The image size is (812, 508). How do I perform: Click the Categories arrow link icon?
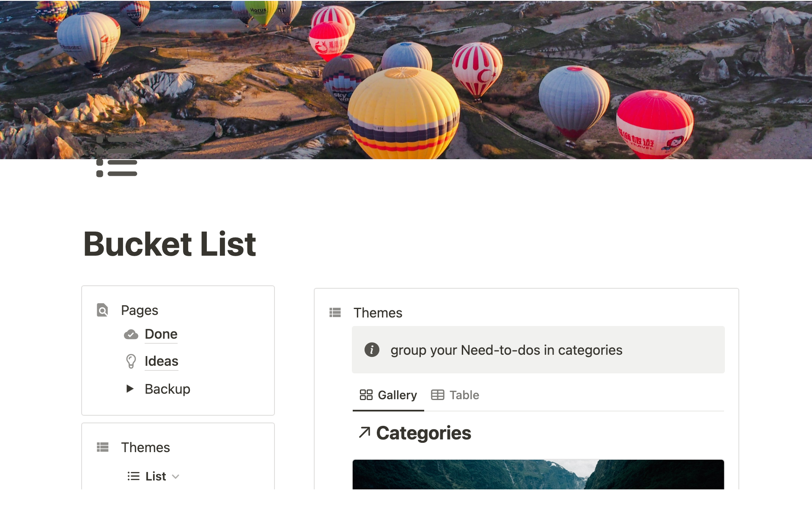coord(364,433)
